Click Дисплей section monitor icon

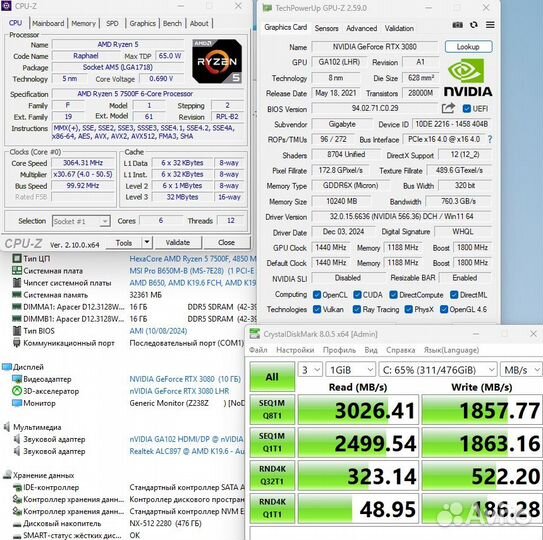(7, 367)
